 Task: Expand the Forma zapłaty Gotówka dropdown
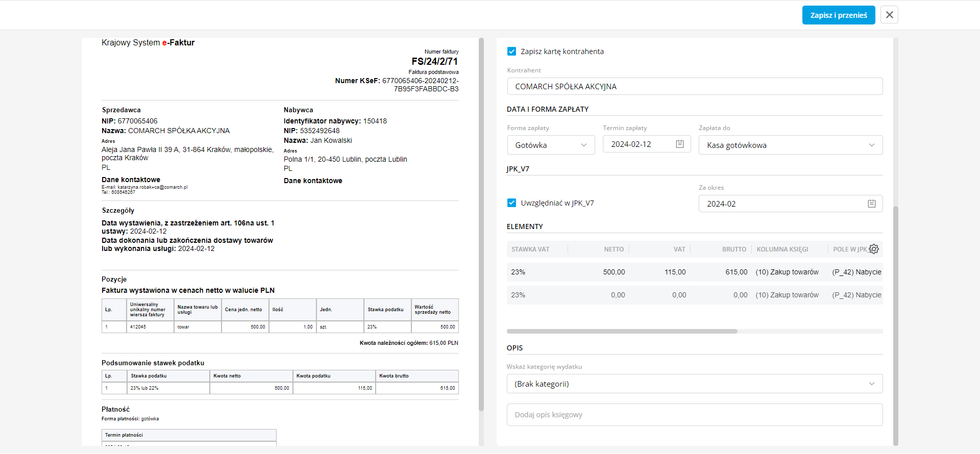[x=551, y=145]
